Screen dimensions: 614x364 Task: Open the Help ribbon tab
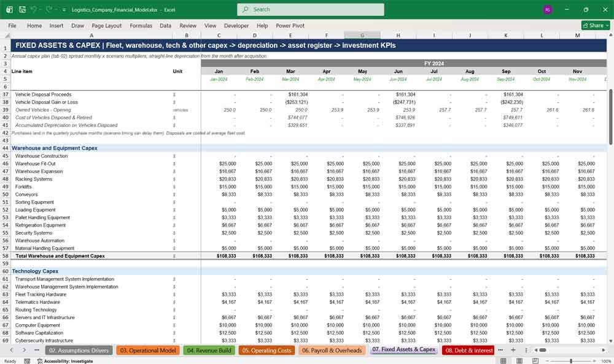262,25
